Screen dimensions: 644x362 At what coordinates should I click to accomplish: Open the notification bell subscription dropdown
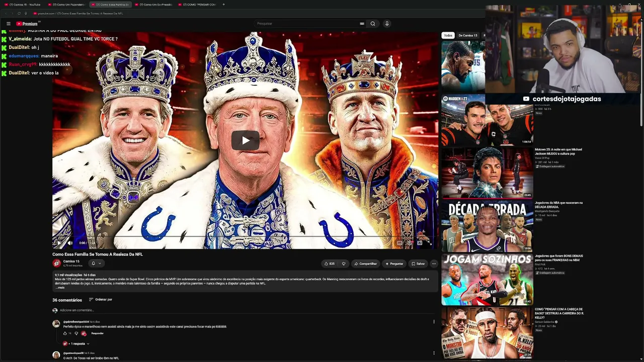pos(96,263)
